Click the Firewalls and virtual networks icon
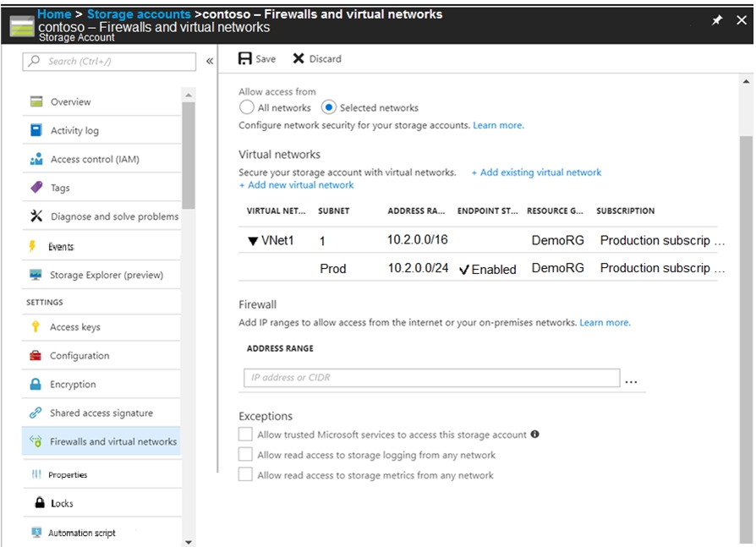The height and width of the screenshot is (547, 756). [36, 441]
